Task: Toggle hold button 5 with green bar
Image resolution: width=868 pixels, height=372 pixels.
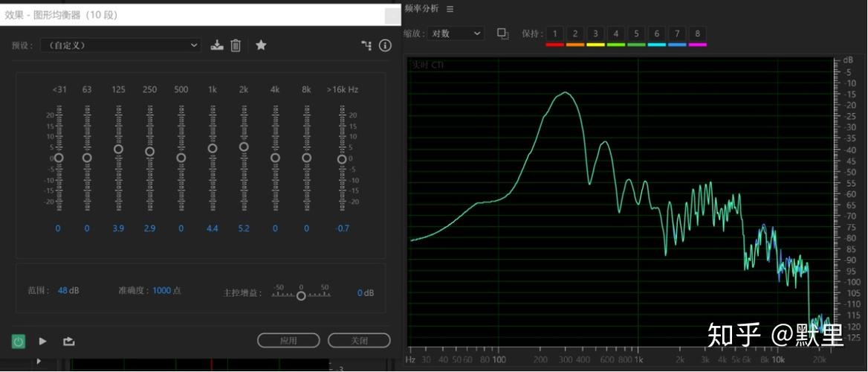Action: tap(637, 33)
